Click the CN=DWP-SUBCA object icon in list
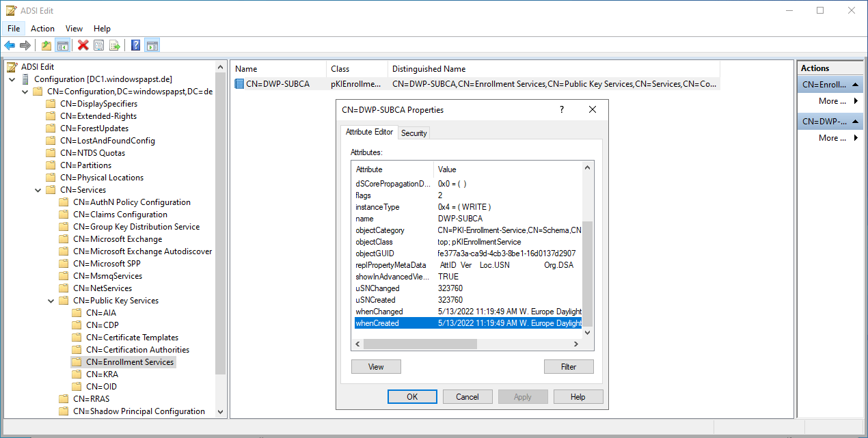Viewport: 868px width, 438px height. [239, 84]
